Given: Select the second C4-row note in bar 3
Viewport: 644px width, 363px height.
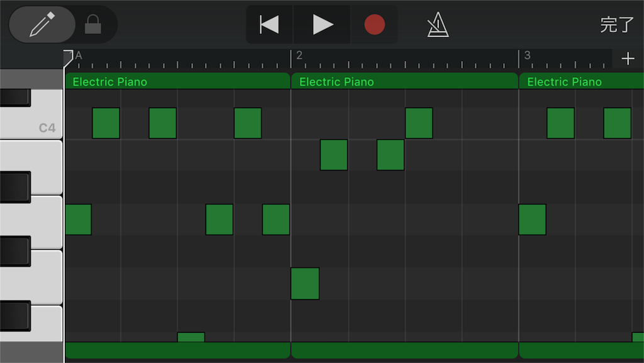Looking at the screenshot, I should [x=618, y=123].
